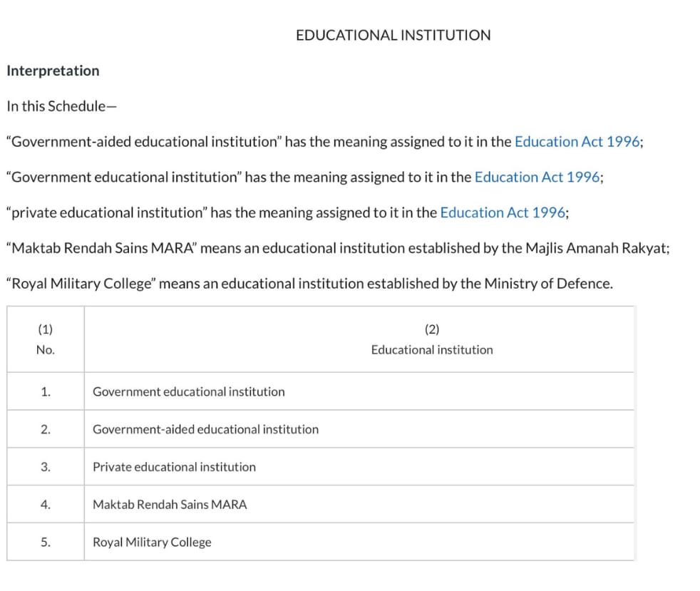The width and height of the screenshot is (700, 591).
Task: Select the Royal Military College definition text
Action: [310, 284]
